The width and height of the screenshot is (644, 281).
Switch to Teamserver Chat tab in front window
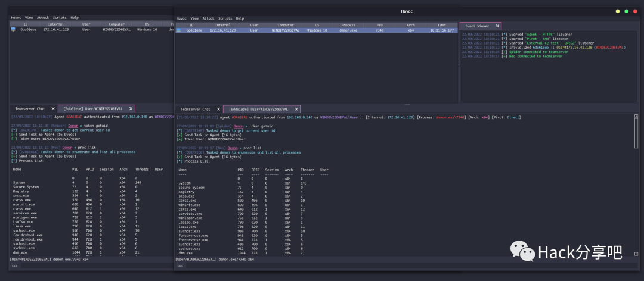(195, 109)
